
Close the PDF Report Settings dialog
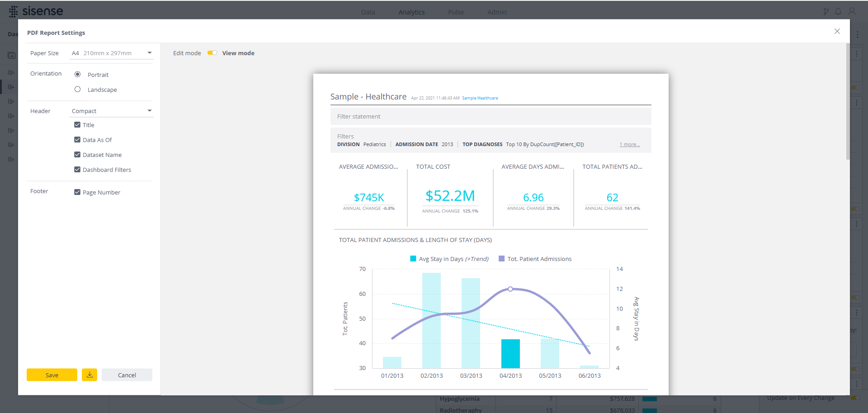pos(837,31)
